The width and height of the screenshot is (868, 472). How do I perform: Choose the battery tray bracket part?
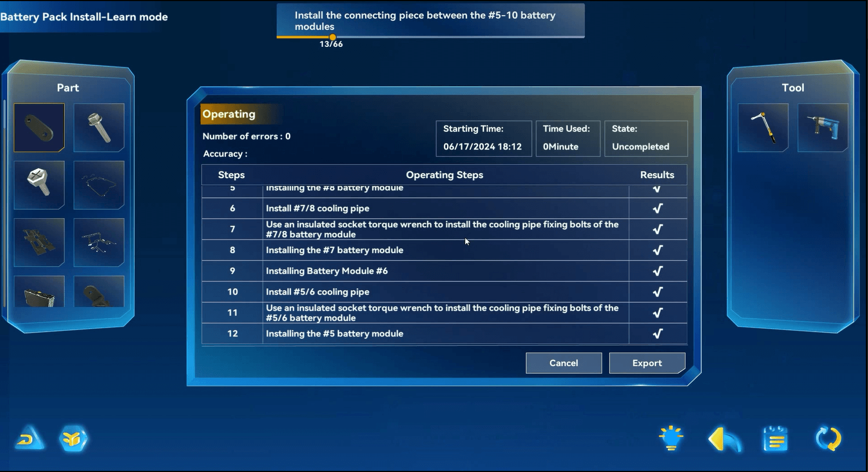[x=39, y=242]
